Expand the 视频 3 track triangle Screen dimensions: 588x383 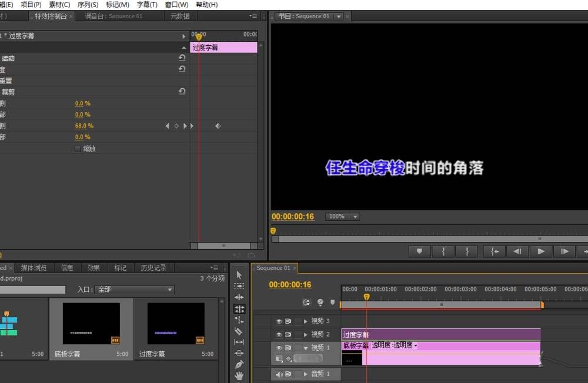pos(306,321)
